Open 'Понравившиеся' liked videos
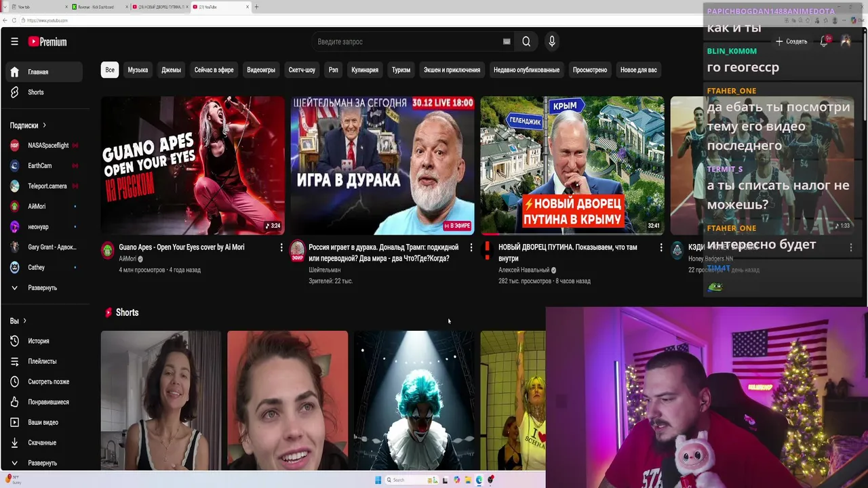 (44, 402)
